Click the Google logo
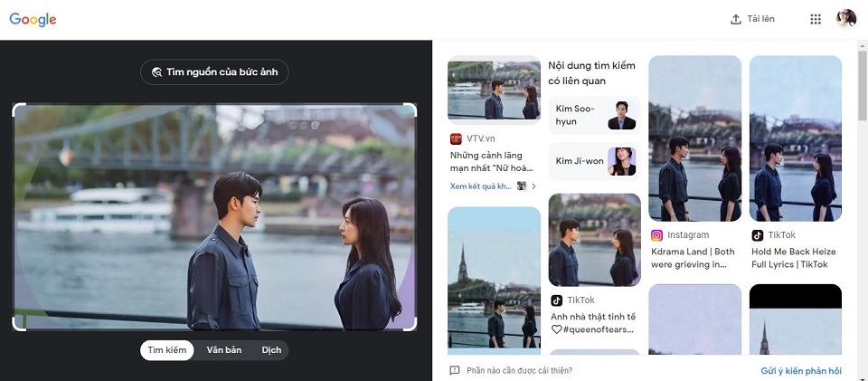 33,19
